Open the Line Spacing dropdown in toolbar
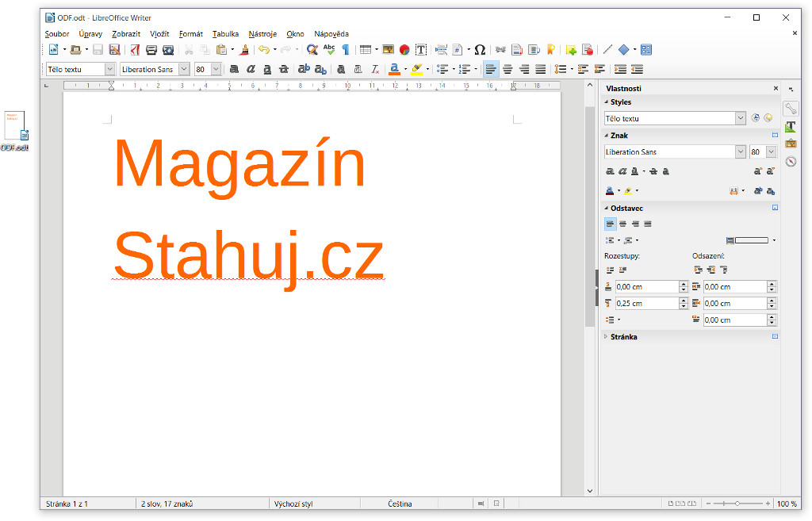Image resolution: width=812 pixels, height=521 pixels. [x=572, y=70]
